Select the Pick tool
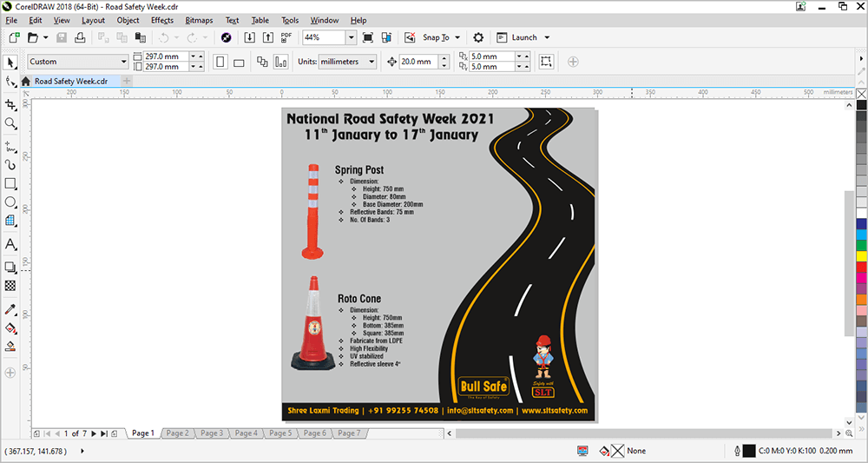Viewport: 868px width, 463px height. pyautogui.click(x=10, y=62)
